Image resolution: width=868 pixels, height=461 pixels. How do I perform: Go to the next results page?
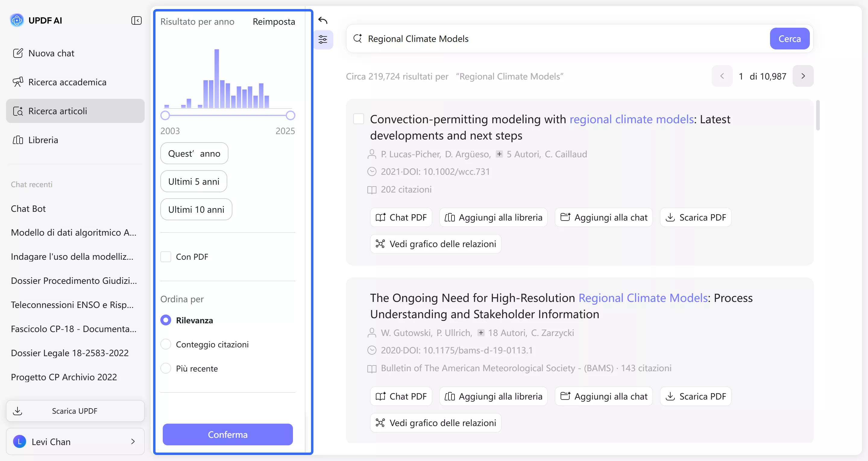click(x=803, y=76)
